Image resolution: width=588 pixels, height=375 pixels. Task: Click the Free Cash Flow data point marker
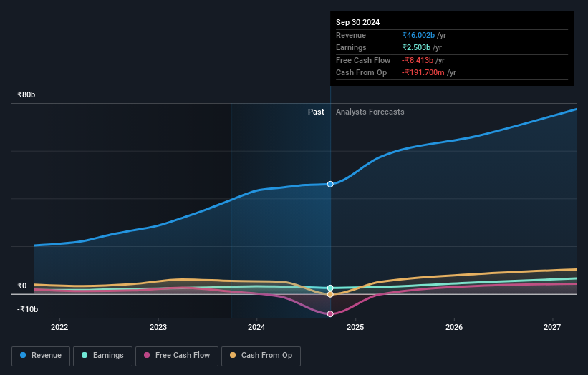(x=330, y=314)
